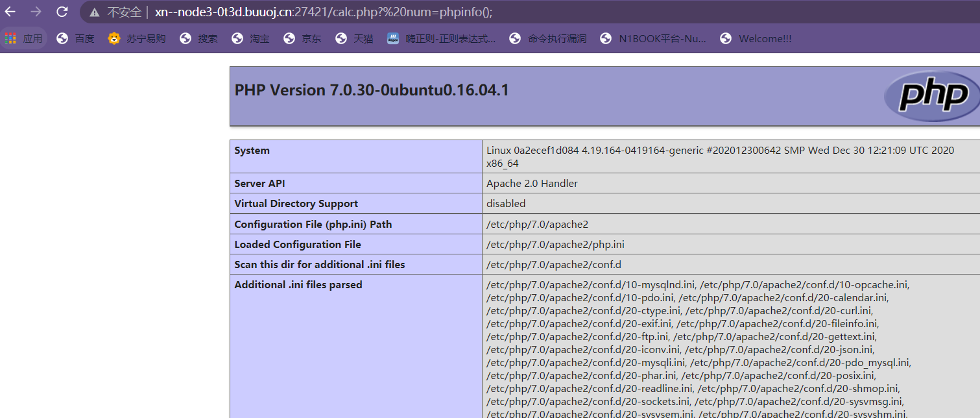The width and height of the screenshot is (980, 418).
Task: Open the N1BOOK平台 bookmark
Action: coord(653,39)
